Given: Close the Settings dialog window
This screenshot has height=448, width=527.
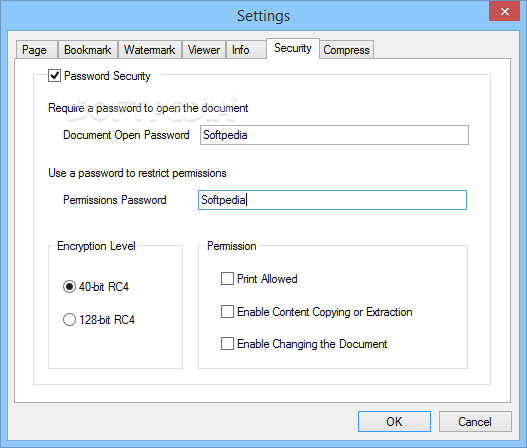Looking at the screenshot, I should click(x=504, y=12).
